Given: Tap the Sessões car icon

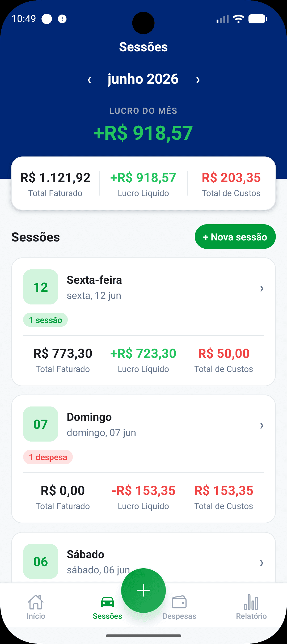Looking at the screenshot, I should pyautogui.click(x=107, y=602).
